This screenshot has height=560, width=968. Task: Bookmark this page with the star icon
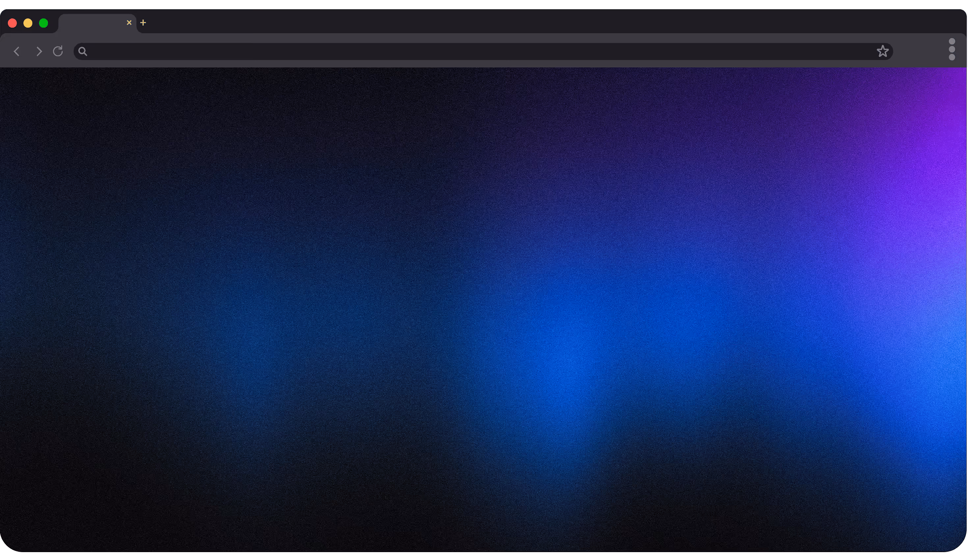click(883, 51)
